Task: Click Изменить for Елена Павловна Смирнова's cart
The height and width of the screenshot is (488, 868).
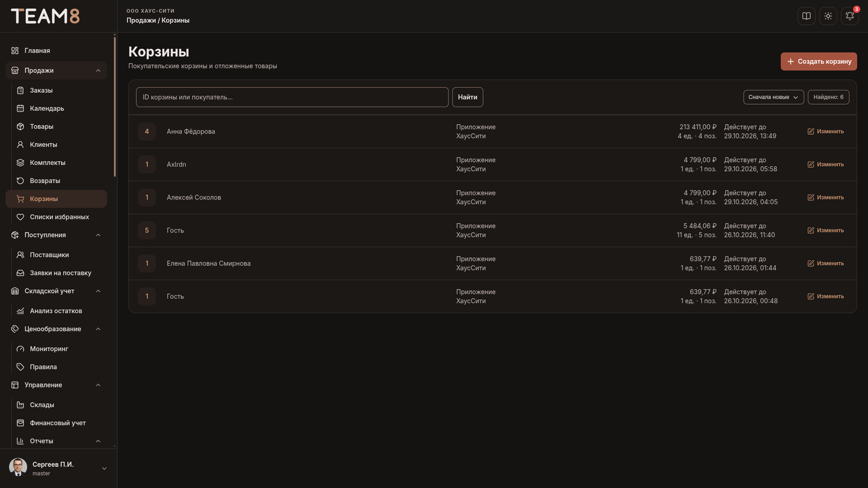Action: (x=826, y=263)
